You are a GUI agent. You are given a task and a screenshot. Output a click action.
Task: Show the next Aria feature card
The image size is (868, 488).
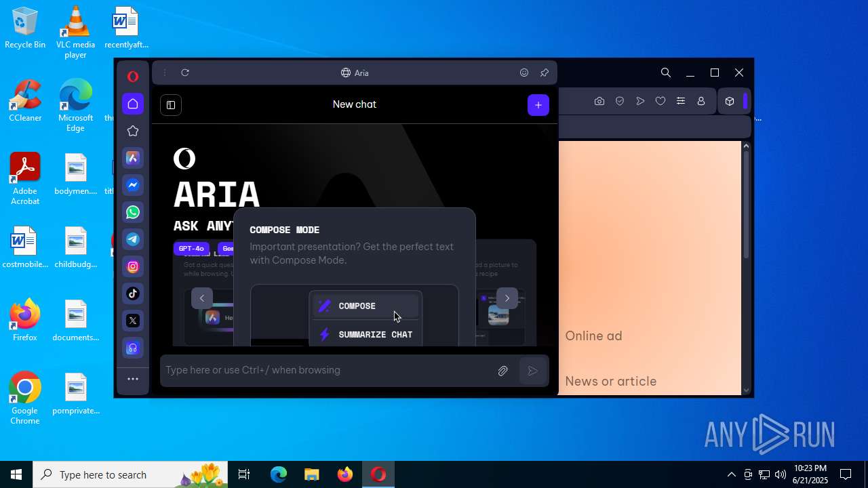[507, 298]
